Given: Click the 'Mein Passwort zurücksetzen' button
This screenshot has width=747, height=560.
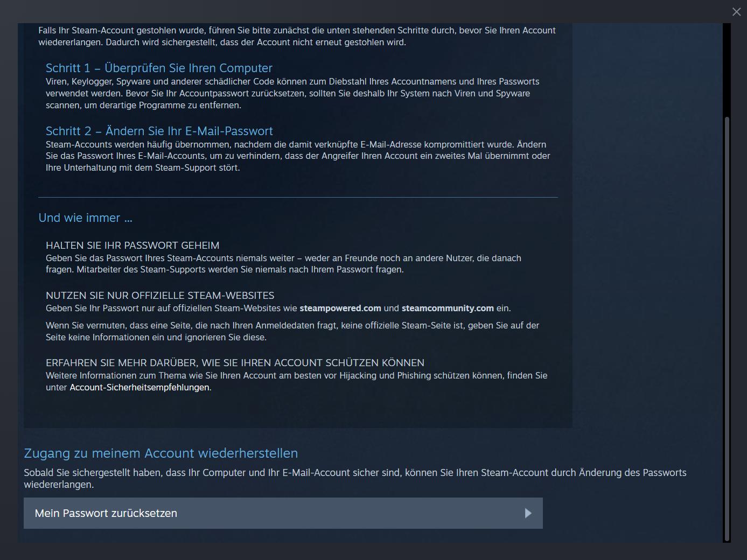Looking at the screenshot, I should (x=283, y=513).
